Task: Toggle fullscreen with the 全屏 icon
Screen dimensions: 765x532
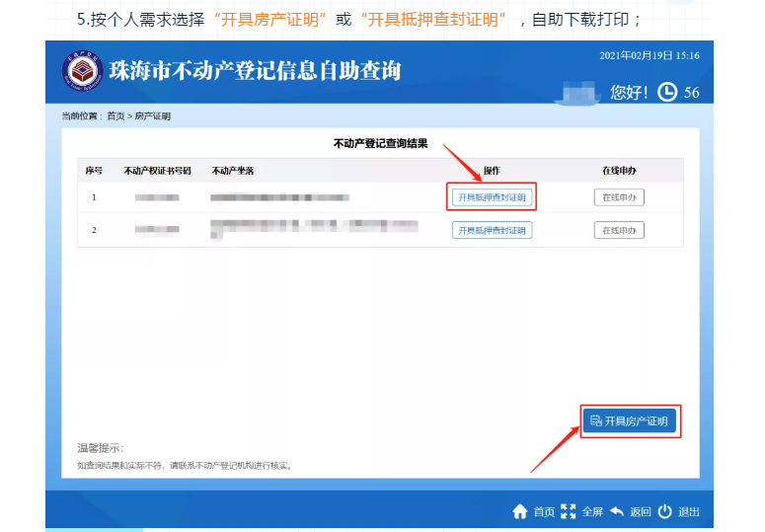Action: point(568,511)
